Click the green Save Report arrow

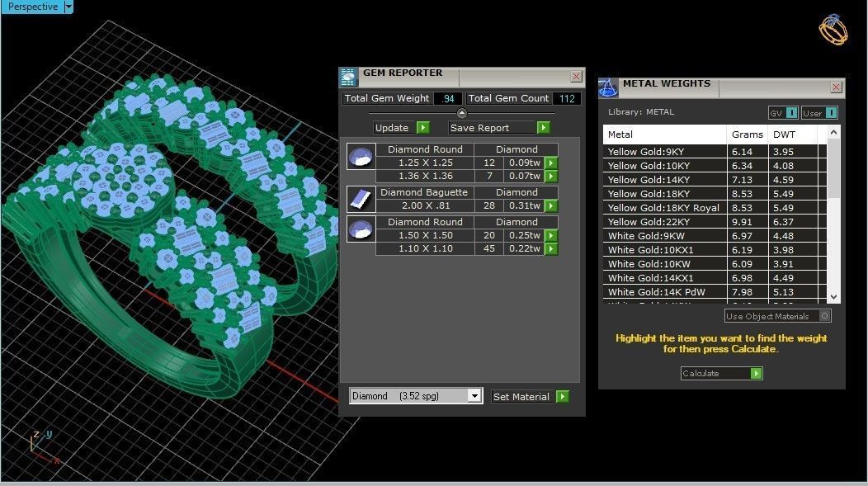[x=544, y=128]
